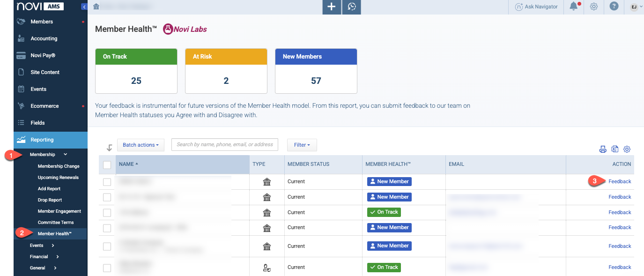Screen dimensions: 644x276
Task: Open the Drop Report item
Action: pyautogui.click(x=50, y=200)
